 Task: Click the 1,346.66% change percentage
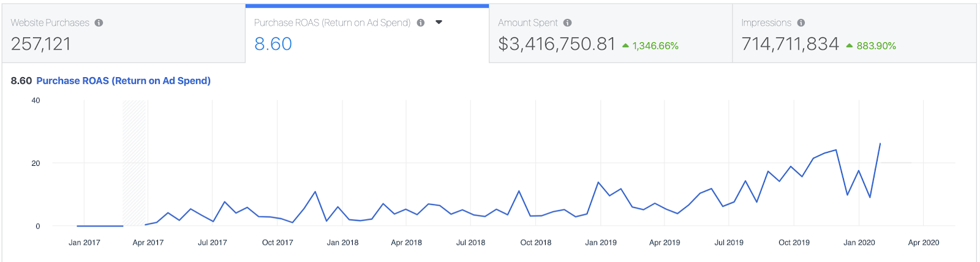pos(655,46)
